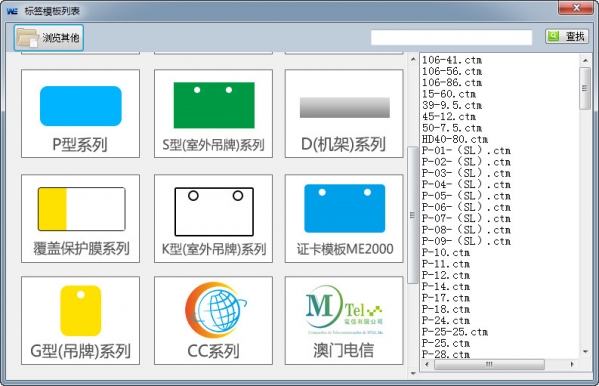The image size is (599, 386).
Task: Choose the CC系列 globe logo category
Action: [213, 321]
